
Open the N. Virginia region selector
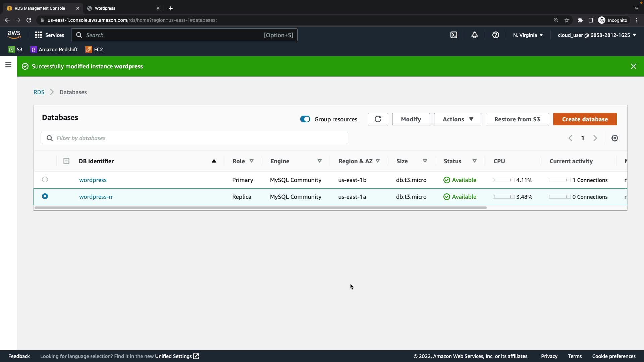[528, 35]
